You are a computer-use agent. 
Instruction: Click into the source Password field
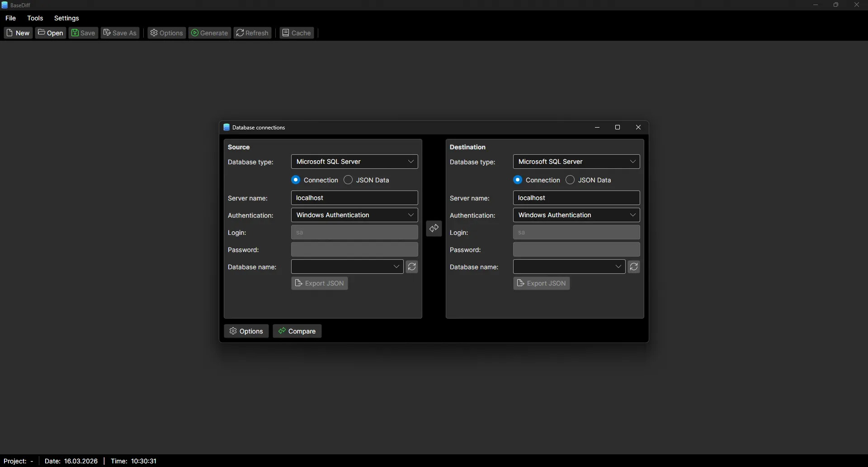point(354,249)
